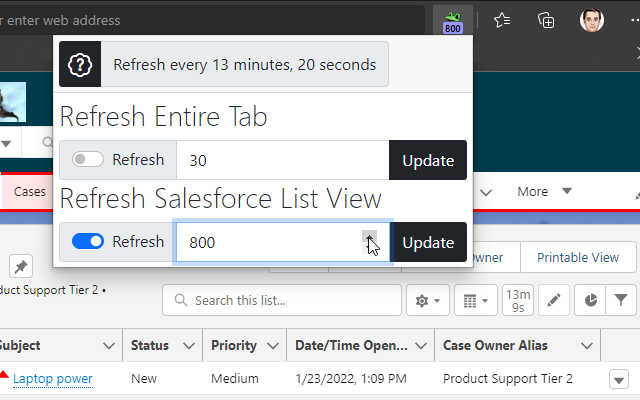This screenshot has height=400, width=640.
Task: Click the question mark badge icon
Action: [81, 65]
